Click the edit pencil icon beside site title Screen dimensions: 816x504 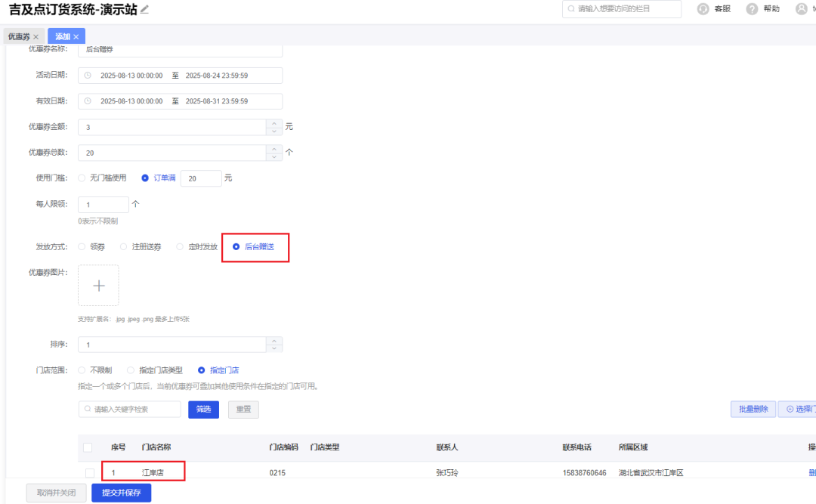pos(144,9)
